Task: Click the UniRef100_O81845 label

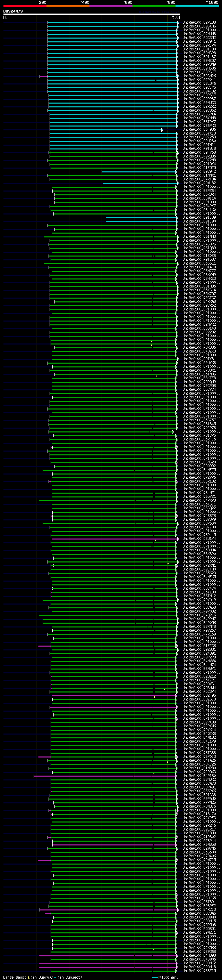Action: click(199, 424)
